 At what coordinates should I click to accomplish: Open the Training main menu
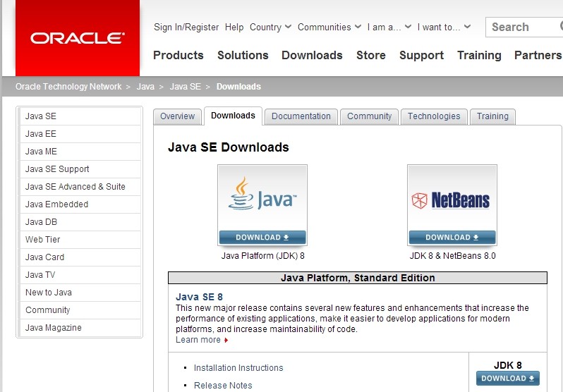click(479, 55)
